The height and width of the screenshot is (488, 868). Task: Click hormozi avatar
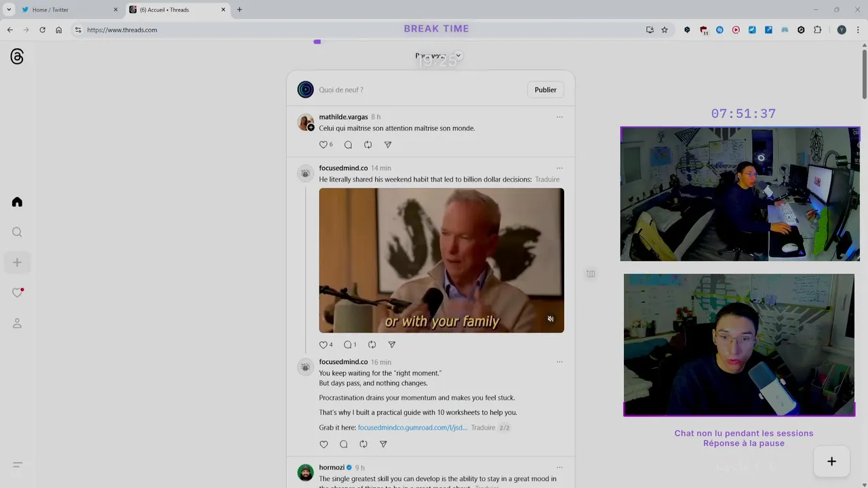tap(305, 472)
